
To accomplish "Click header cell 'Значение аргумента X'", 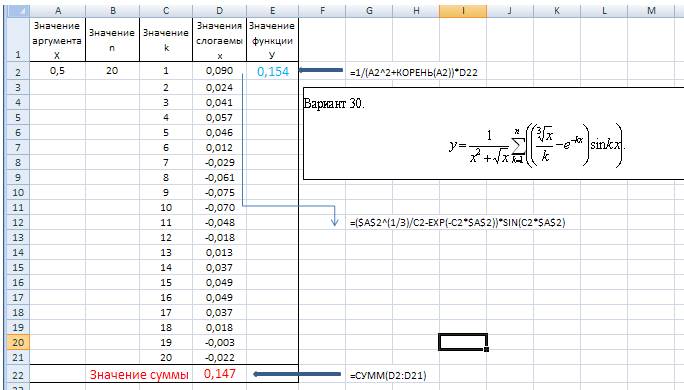I will click(58, 40).
